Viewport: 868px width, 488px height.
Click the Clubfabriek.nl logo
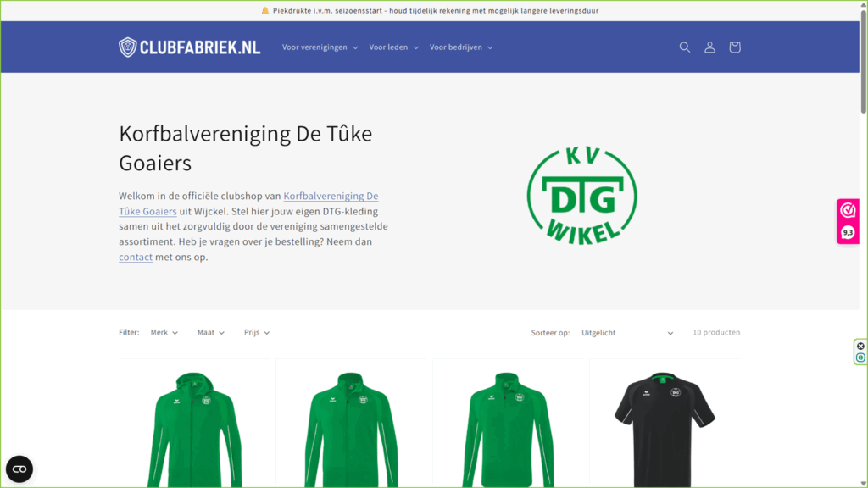pyautogui.click(x=189, y=47)
